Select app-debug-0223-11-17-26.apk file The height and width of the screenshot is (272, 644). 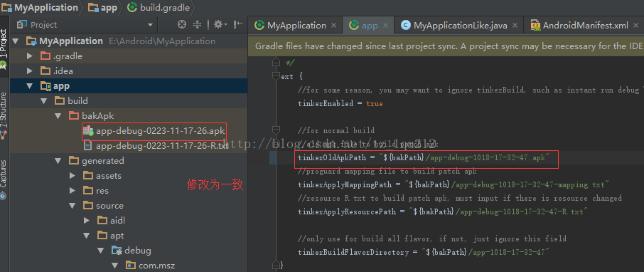(x=160, y=131)
